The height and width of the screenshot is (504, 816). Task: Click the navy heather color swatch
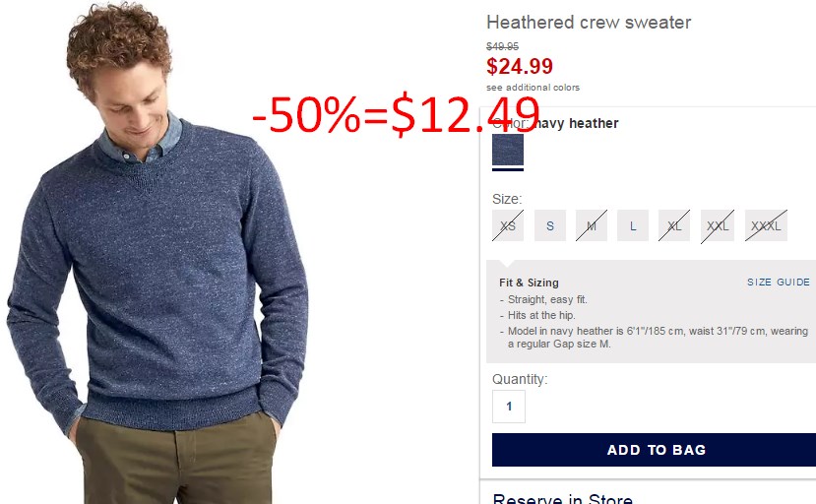click(508, 150)
